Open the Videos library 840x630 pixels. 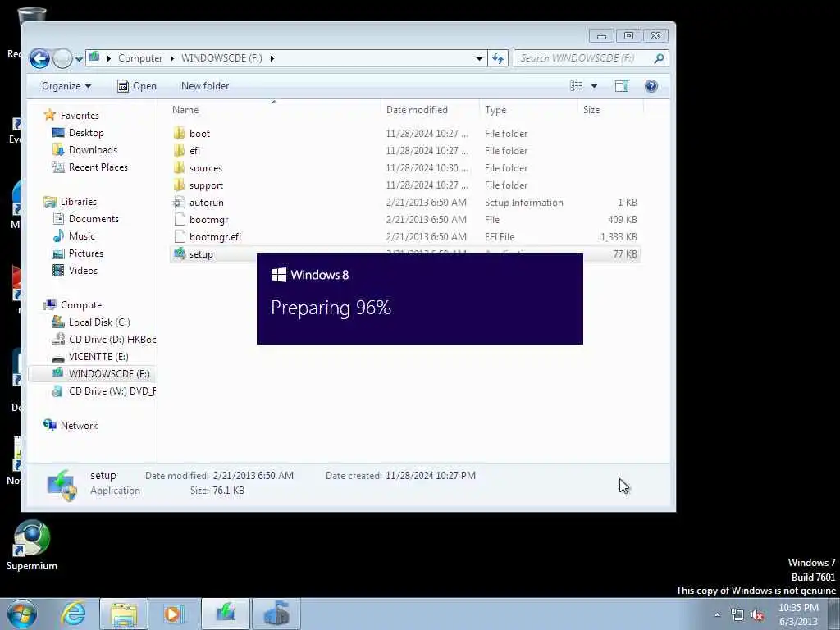tap(84, 271)
